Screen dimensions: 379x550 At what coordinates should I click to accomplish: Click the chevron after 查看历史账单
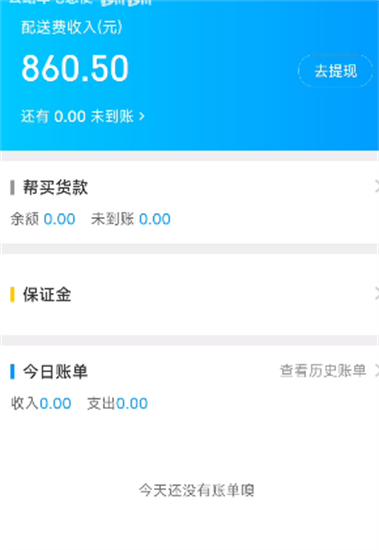(x=377, y=371)
